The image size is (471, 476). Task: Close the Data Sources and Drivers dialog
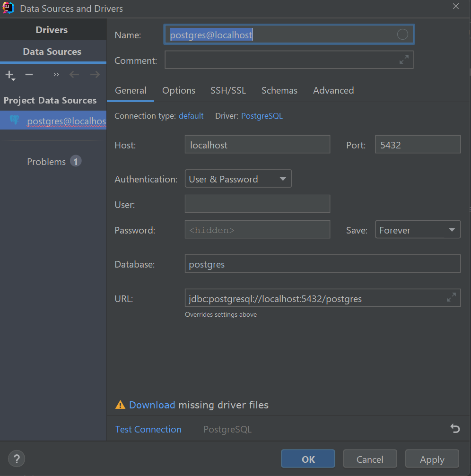pyautogui.click(x=455, y=6)
